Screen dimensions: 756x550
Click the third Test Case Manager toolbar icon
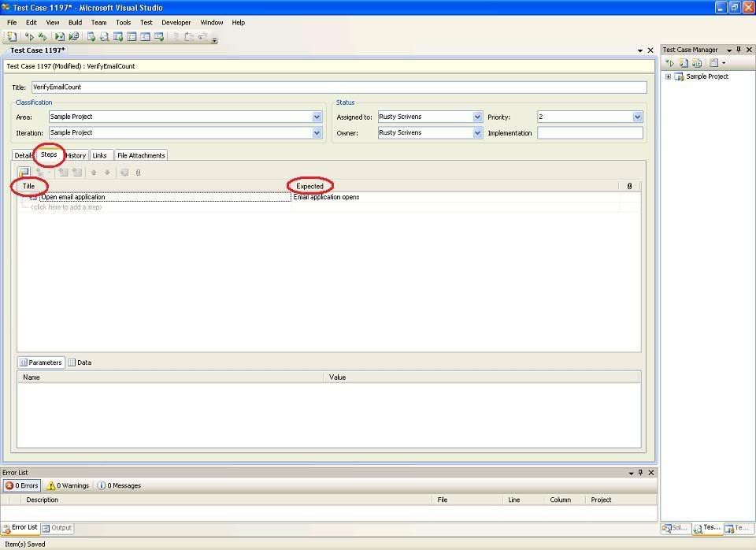[697, 63]
